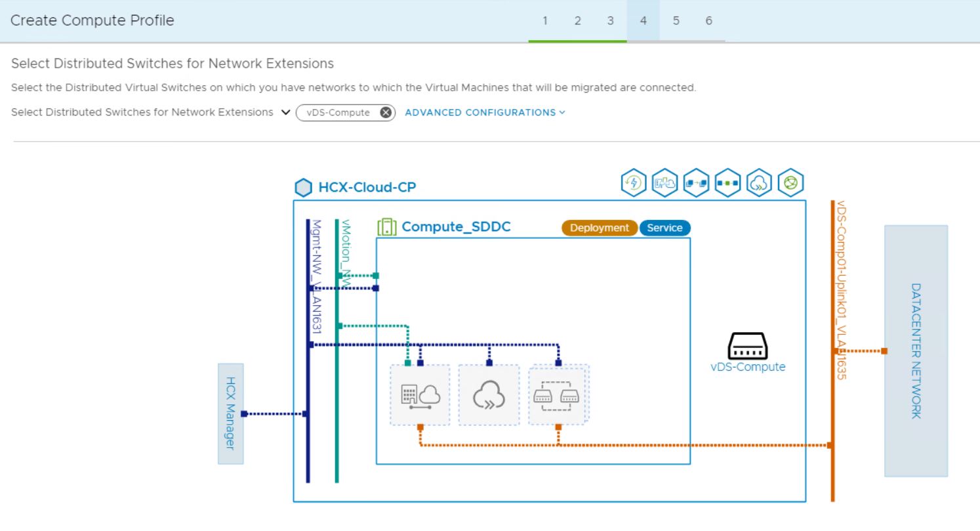
Task: Select the WAN Optimization appliance cloud icon
Action: tap(488, 394)
